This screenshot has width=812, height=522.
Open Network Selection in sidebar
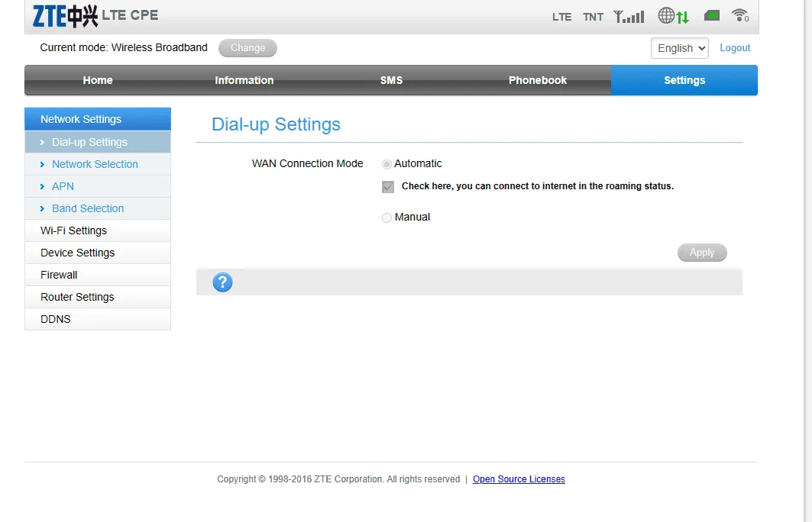pyautogui.click(x=98, y=164)
